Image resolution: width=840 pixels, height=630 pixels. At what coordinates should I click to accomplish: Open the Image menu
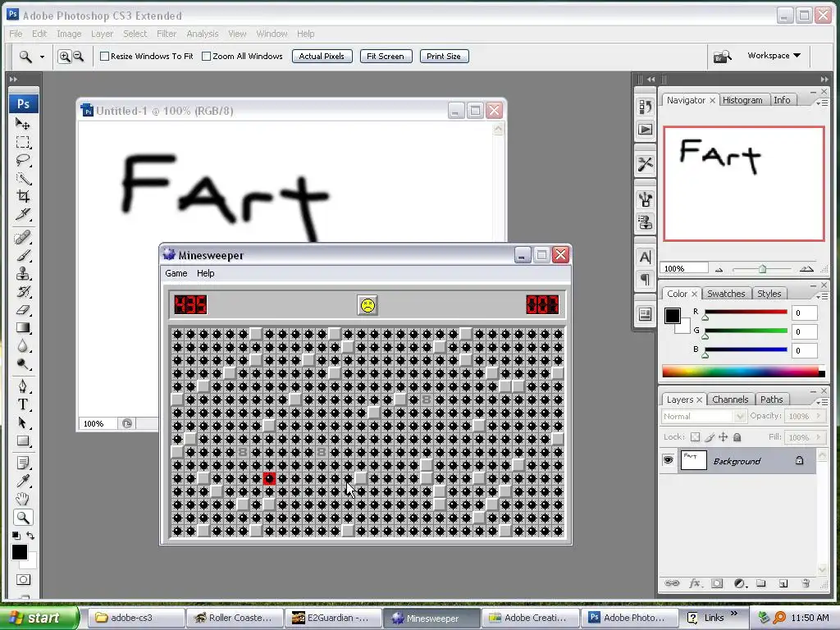[x=69, y=34]
